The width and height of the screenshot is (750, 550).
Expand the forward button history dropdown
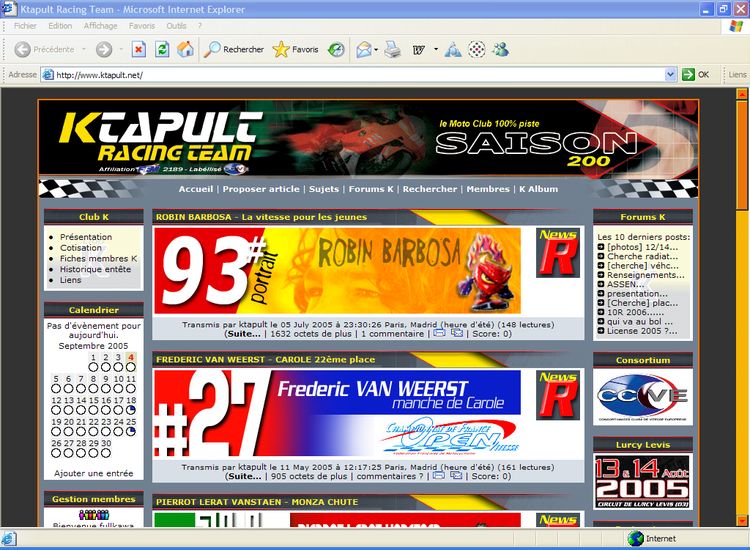[x=121, y=49]
